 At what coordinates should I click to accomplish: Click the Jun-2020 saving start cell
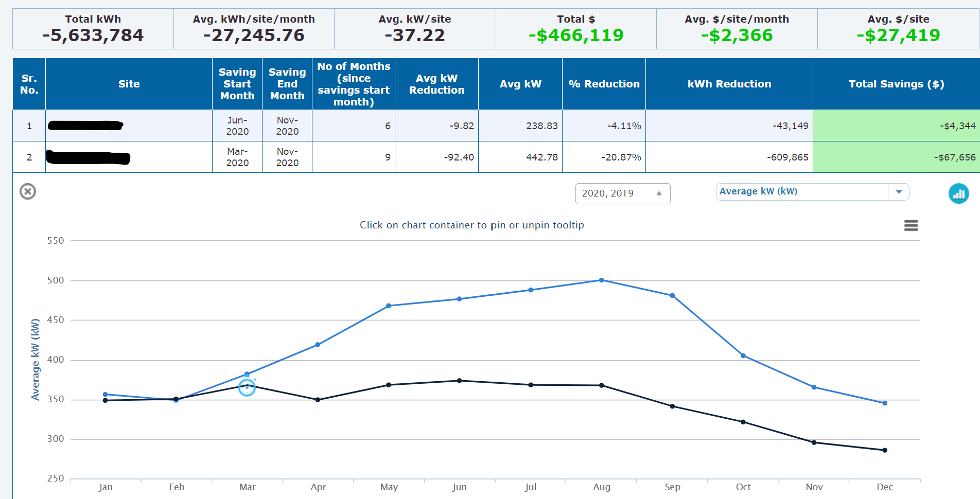pyautogui.click(x=237, y=126)
